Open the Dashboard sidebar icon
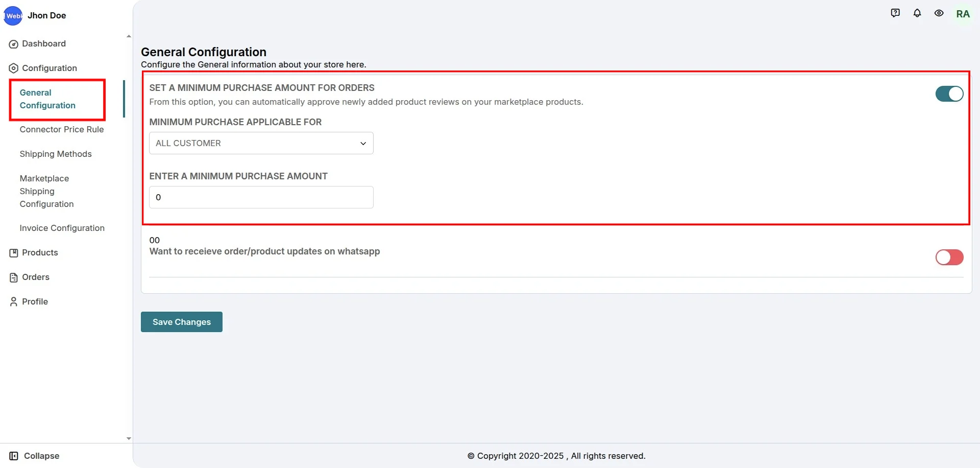This screenshot has width=980, height=468. point(13,44)
